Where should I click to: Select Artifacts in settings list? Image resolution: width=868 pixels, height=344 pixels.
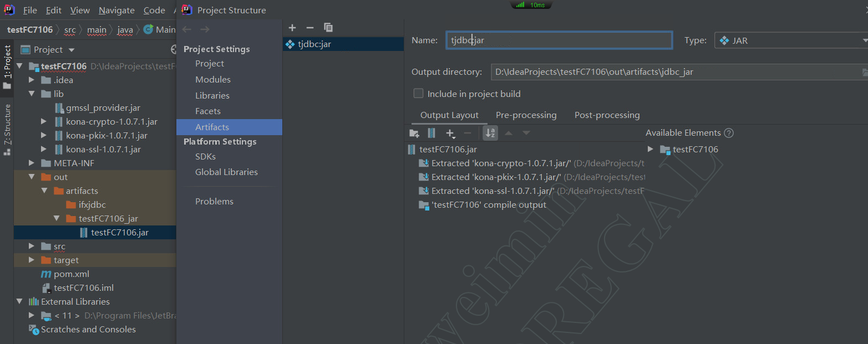pyautogui.click(x=229, y=127)
